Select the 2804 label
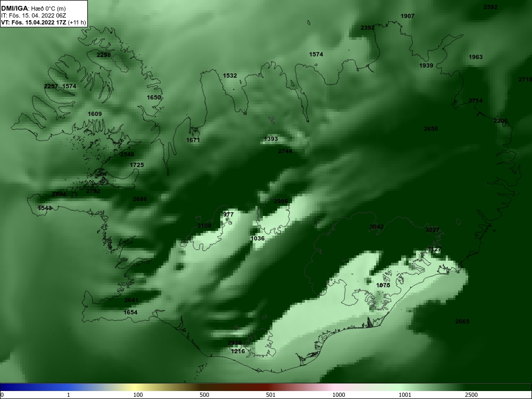532x399 pixels. click(x=59, y=194)
